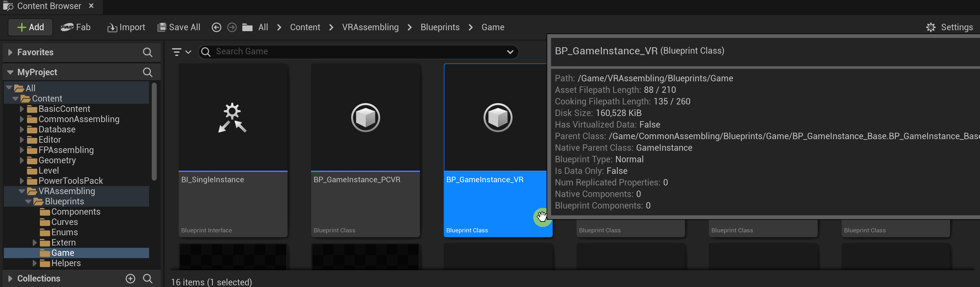Screen dimensions: 980x287
Task: Click the MyProject search magnifier icon
Action: tap(147, 72)
